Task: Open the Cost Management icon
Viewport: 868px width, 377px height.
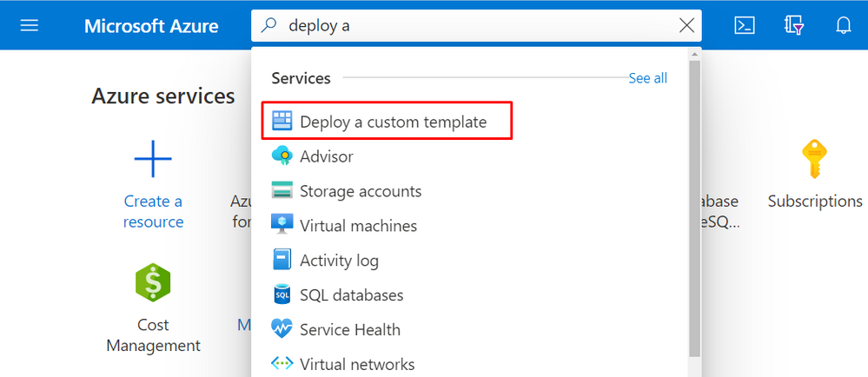Action: tap(153, 283)
